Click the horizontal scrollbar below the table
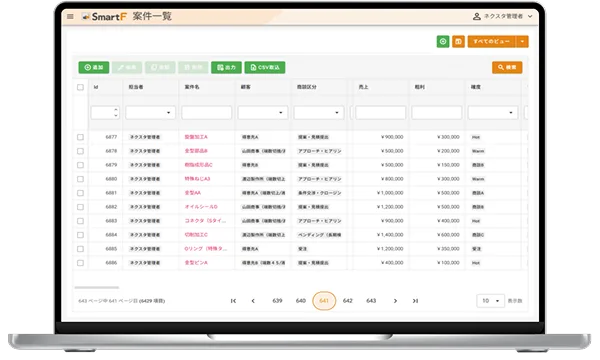600x360 pixels. [97, 287]
